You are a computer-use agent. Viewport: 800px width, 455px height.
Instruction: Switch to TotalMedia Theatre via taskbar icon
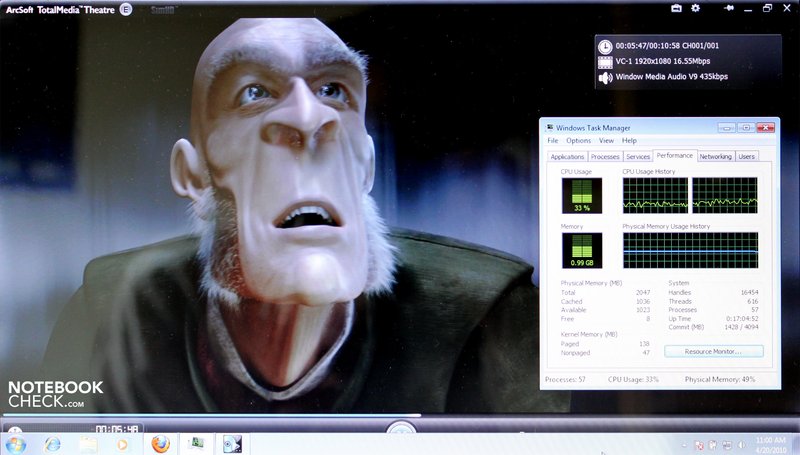coord(233,444)
